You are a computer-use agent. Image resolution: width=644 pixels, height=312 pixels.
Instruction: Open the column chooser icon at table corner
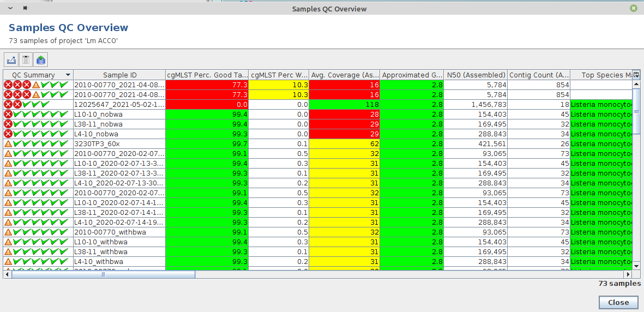point(636,75)
